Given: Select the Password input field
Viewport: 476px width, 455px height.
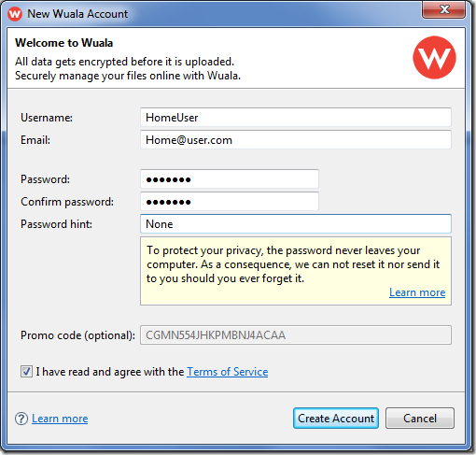Looking at the screenshot, I should click(230, 179).
